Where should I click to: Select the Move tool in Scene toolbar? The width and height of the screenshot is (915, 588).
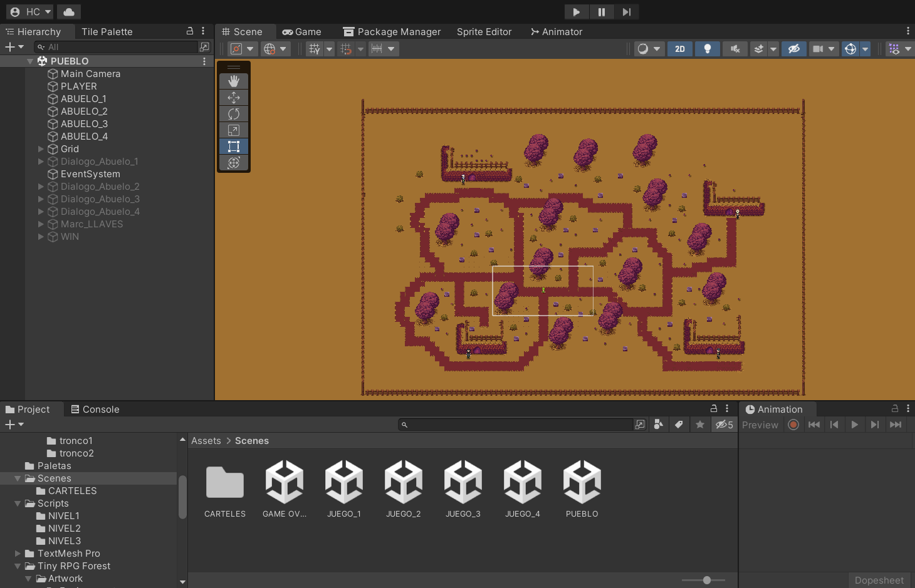click(x=234, y=98)
